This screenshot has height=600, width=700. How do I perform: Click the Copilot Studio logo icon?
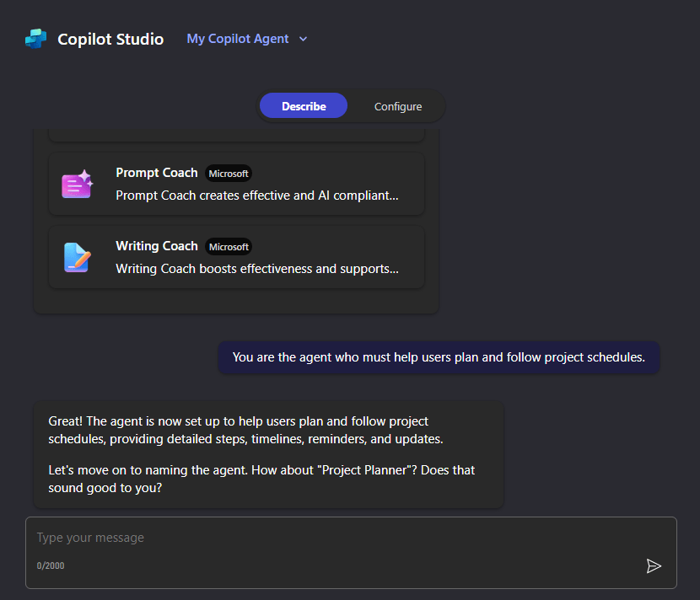[x=36, y=39]
